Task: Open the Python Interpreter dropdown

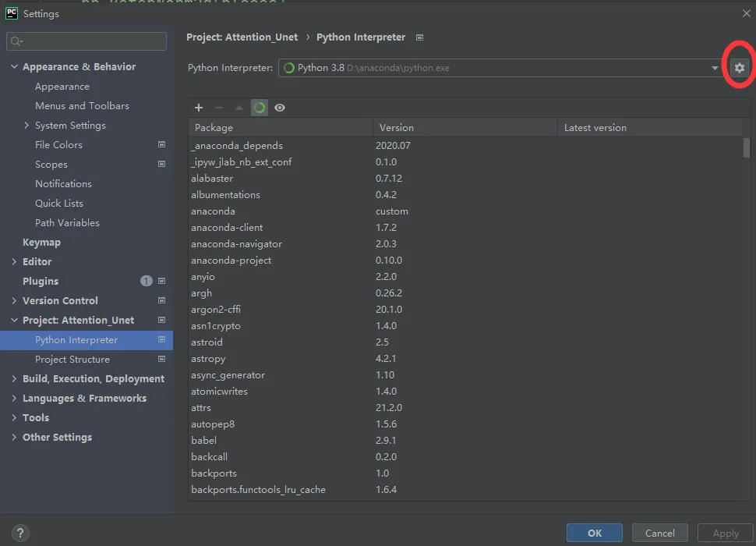Action: click(500, 68)
